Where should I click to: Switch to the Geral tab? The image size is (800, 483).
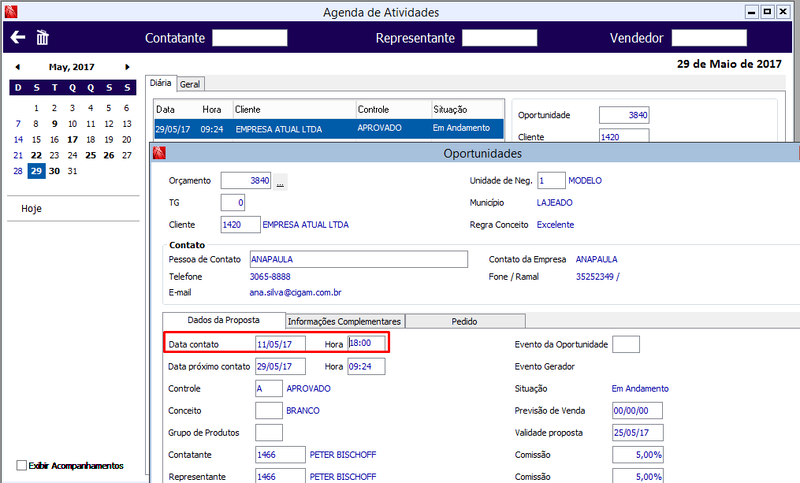pos(190,84)
